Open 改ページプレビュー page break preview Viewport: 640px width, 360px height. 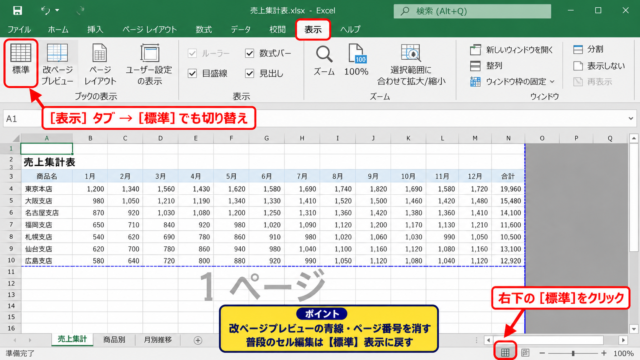[57, 64]
